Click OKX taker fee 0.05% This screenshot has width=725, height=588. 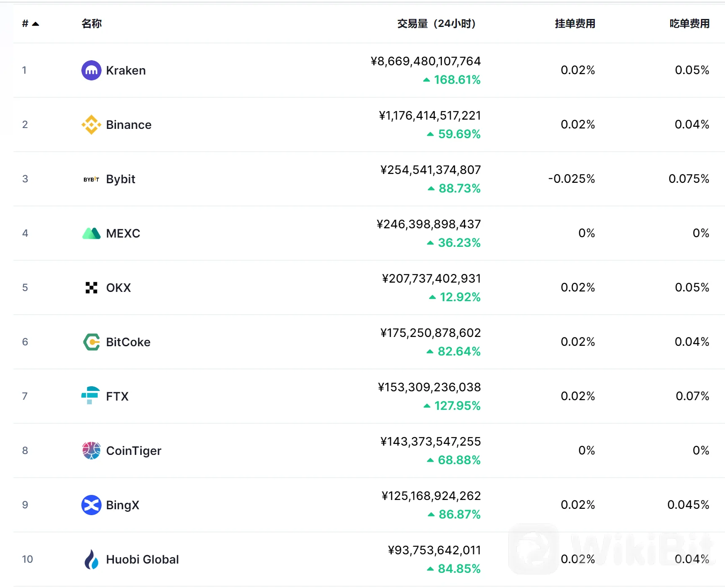(x=692, y=288)
